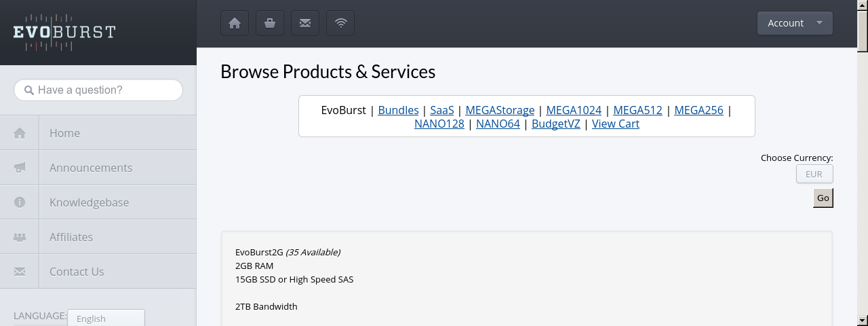
Task: Open the View Cart link
Action: pos(616,124)
